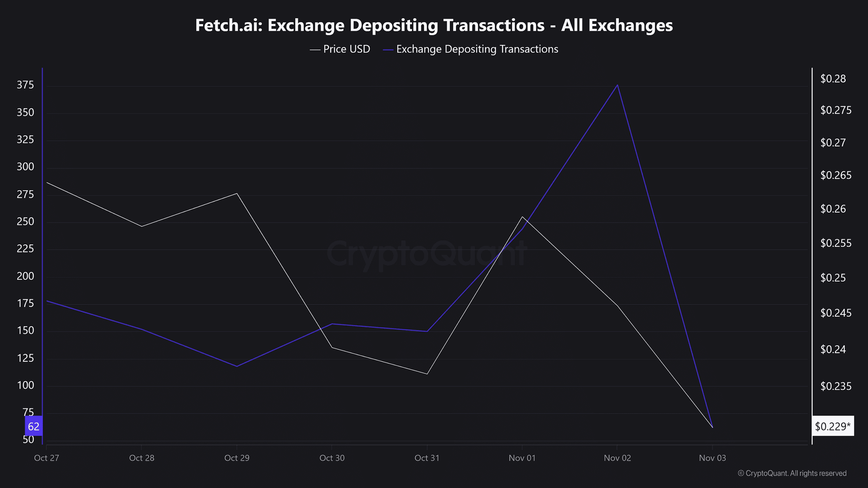Click the white price line point at Oct 31
This screenshot has width=868, height=488.
tap(427, 374)
